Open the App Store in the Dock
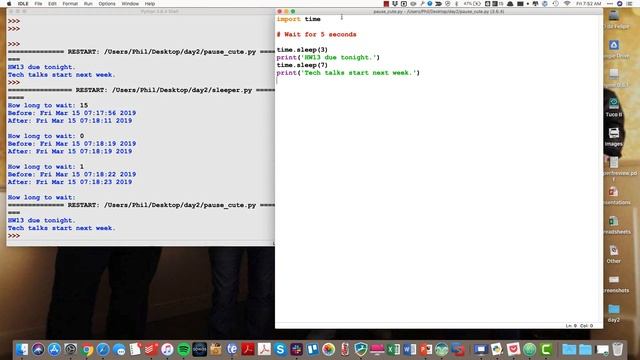Viewport: 640px width, 360px height. [54, 349]
